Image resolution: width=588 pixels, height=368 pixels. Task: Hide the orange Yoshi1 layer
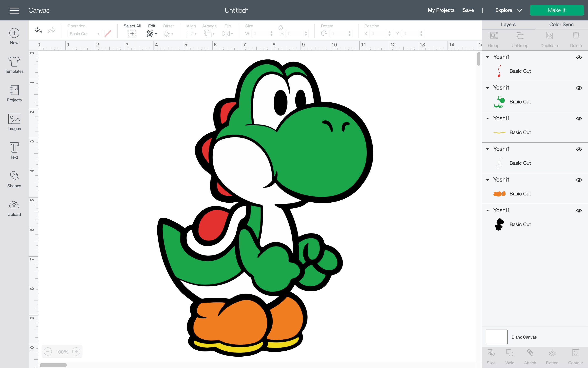579,180
